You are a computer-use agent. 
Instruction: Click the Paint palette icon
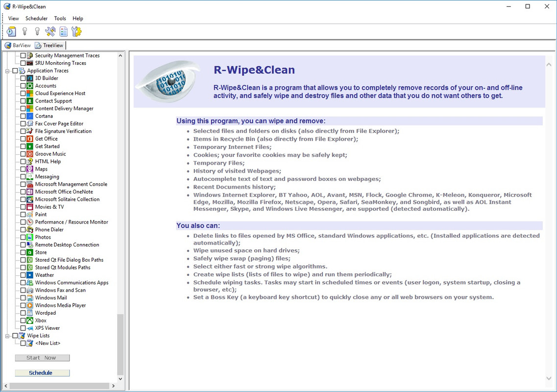tap(30, 214)
